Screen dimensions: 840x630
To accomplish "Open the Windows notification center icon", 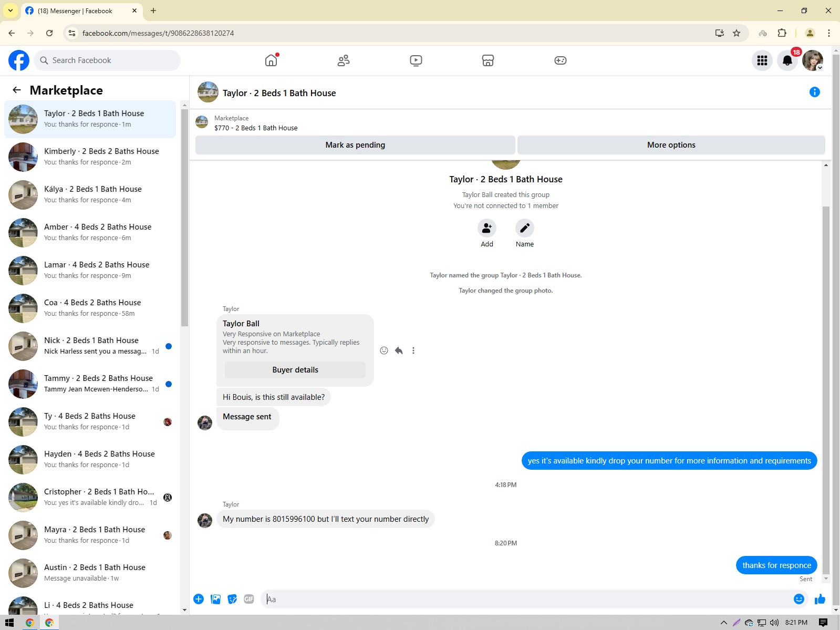I will (x=823, y=623).
